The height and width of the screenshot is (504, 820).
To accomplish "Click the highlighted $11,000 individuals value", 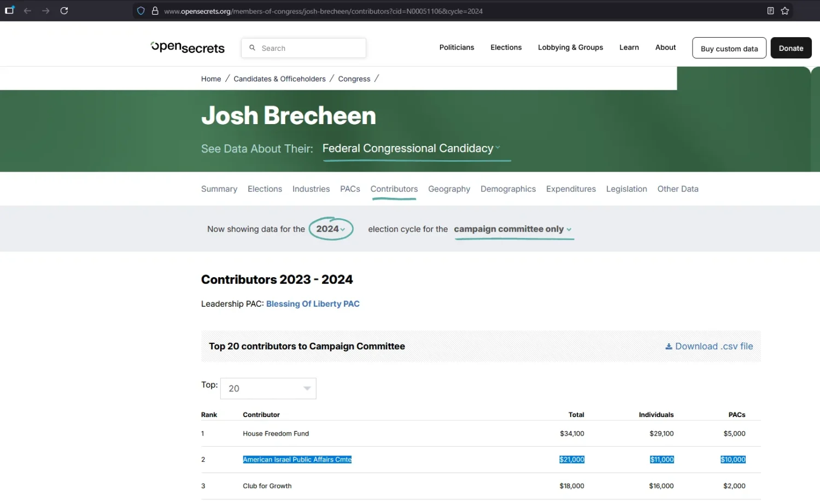I will 661,460.
